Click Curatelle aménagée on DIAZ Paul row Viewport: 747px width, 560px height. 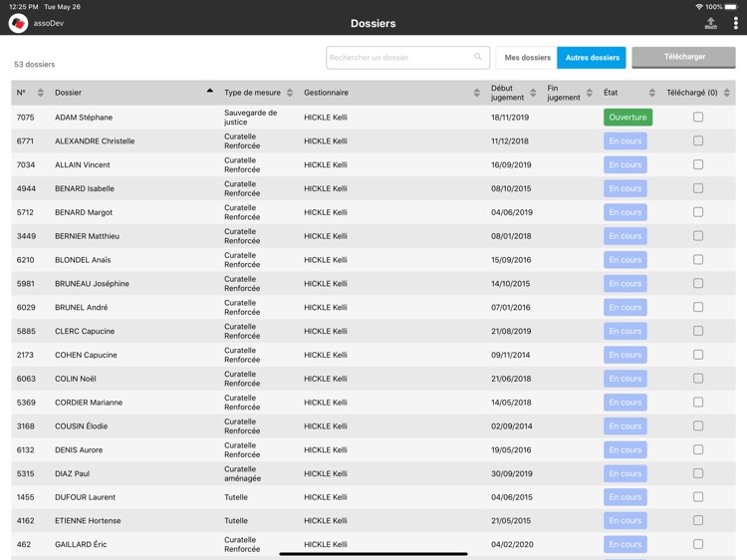tap(242, 473)
